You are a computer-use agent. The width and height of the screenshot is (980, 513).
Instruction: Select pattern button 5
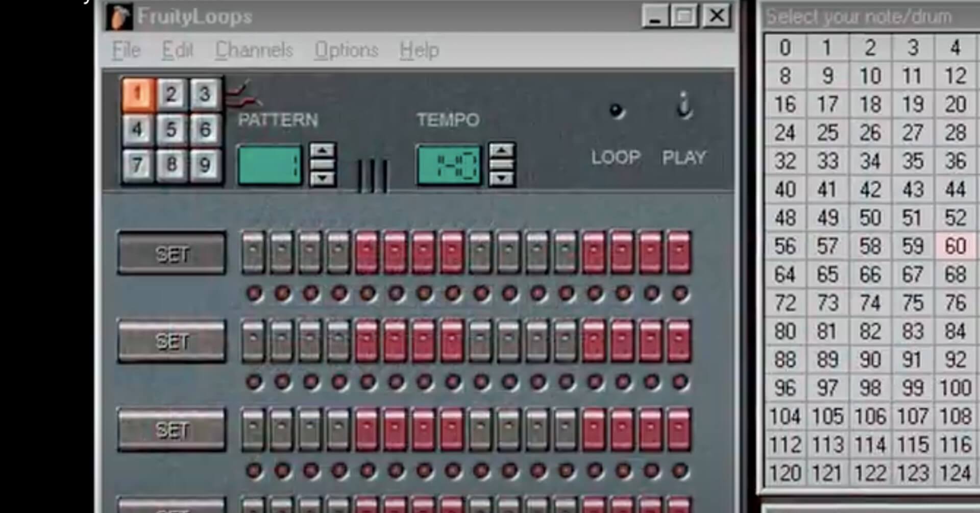click(x=171, y=130)
